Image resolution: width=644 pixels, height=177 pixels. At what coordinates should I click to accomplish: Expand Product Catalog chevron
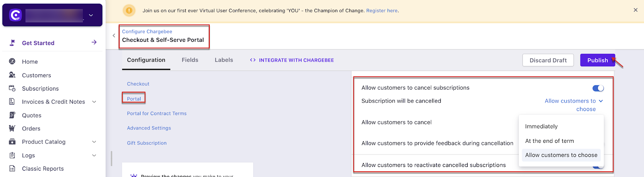[94, 142]
